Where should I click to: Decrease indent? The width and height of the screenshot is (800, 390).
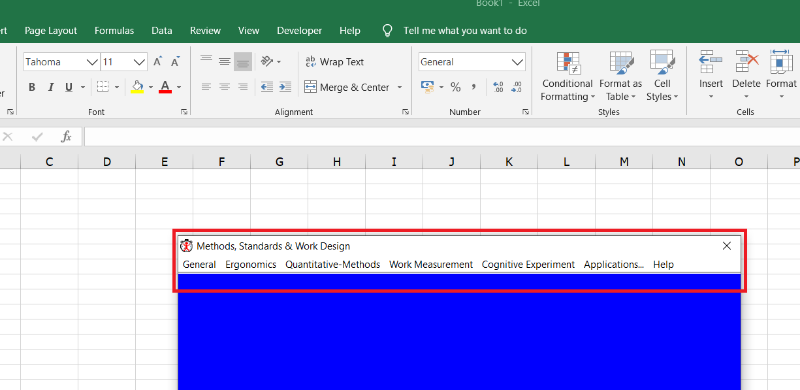(x=266, y=87)
